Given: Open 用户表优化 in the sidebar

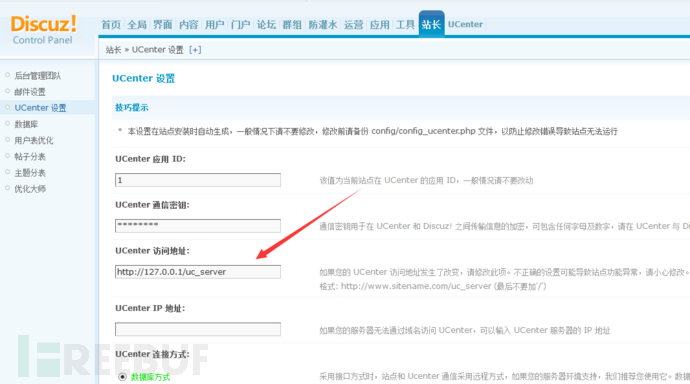Looking at the screenshot, I should tap(34, 140).
